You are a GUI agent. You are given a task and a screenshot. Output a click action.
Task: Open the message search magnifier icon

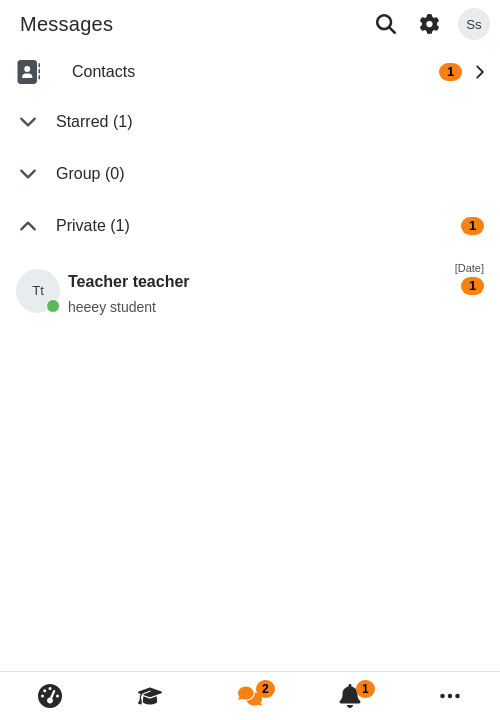click(x=386, y=24)
